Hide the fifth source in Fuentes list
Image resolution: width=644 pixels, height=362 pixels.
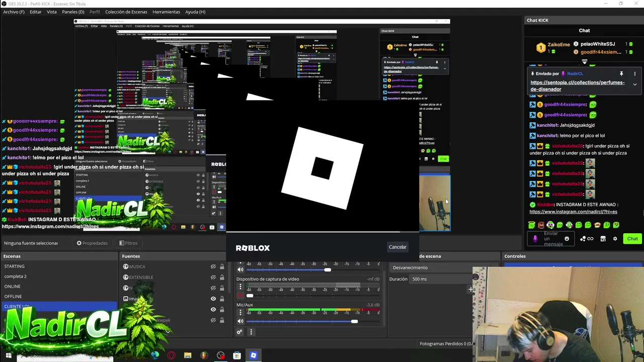point(213,309)
